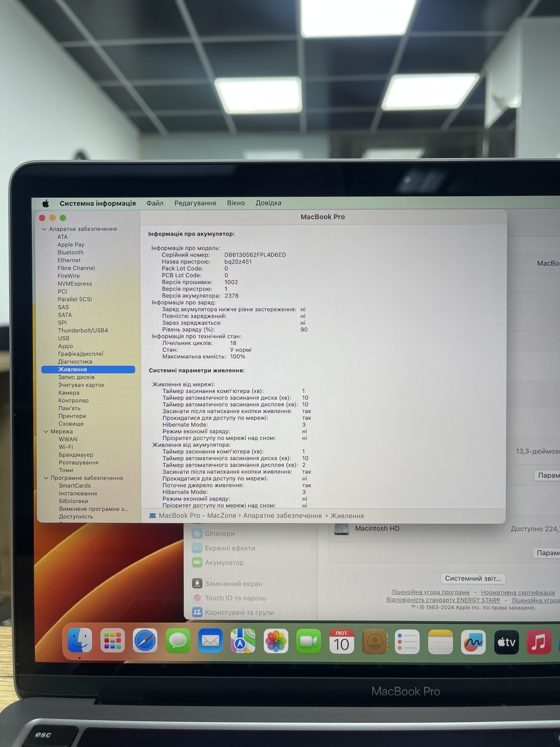Image resolution: width=560 pixels, height=747 pixels.
Task: Select SmartCards in sidebar
Action: click(75, 486)
